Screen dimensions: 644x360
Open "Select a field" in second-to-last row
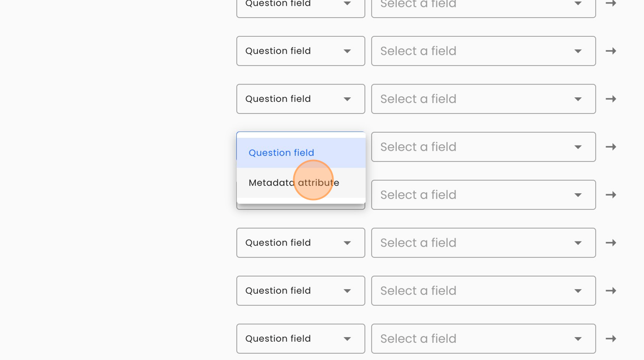483,291
